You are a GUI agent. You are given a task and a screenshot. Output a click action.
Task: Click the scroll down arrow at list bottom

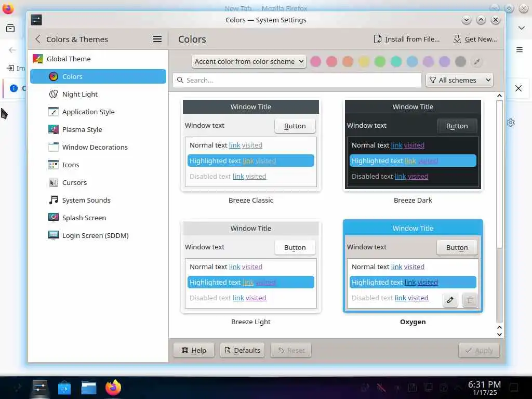coord(499,334)
